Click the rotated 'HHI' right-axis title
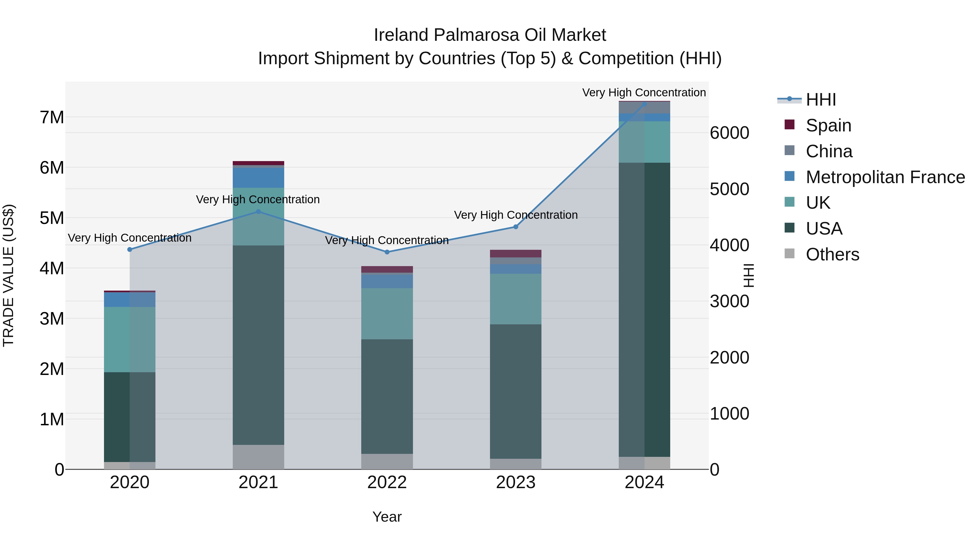This screenshot has height=551, width=980. coord(749,275)
